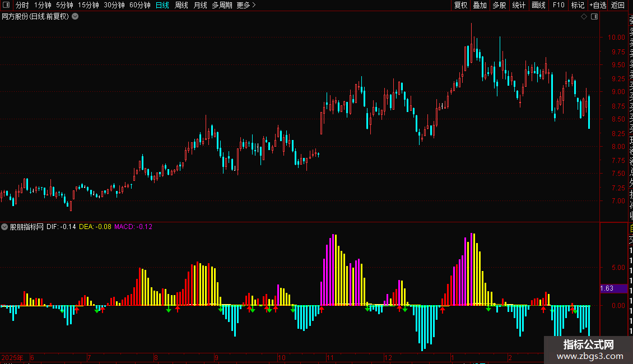The width and height of the screenshot is (633, 364).
Task: Click the 同方股份(日线.前复权) chart title
Action: click(35, 17)
